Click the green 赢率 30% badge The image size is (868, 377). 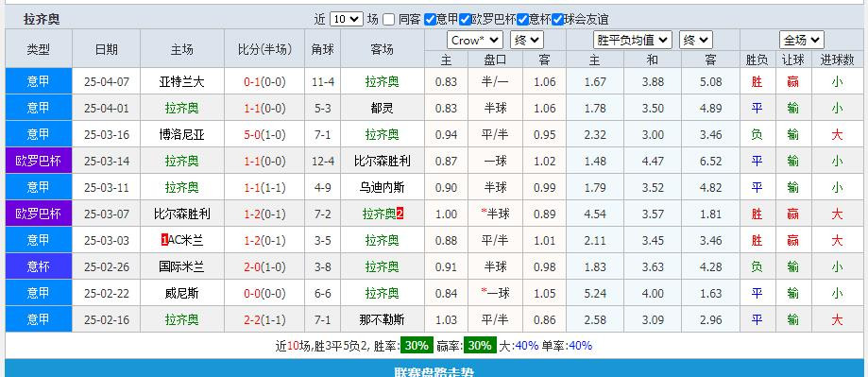pos(480,346)
